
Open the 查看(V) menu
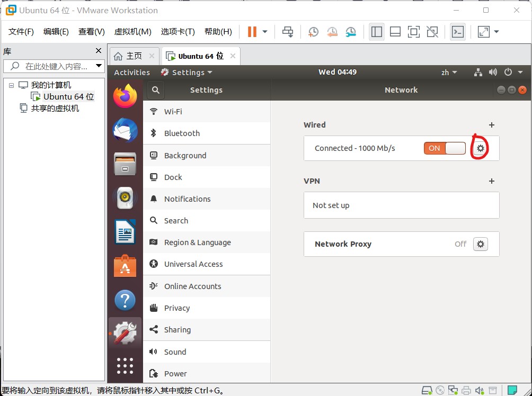(92, 32)
